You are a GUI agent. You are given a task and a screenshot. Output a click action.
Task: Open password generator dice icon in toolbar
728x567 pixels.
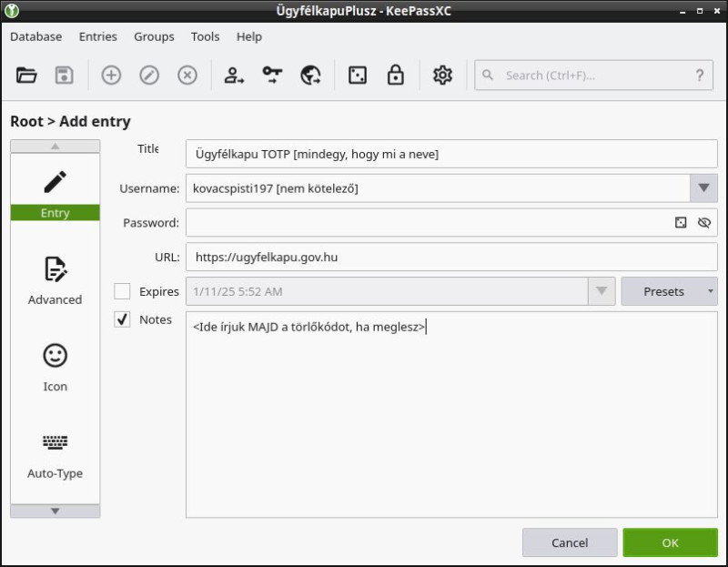pyautogui.click(x=358, y=76)
